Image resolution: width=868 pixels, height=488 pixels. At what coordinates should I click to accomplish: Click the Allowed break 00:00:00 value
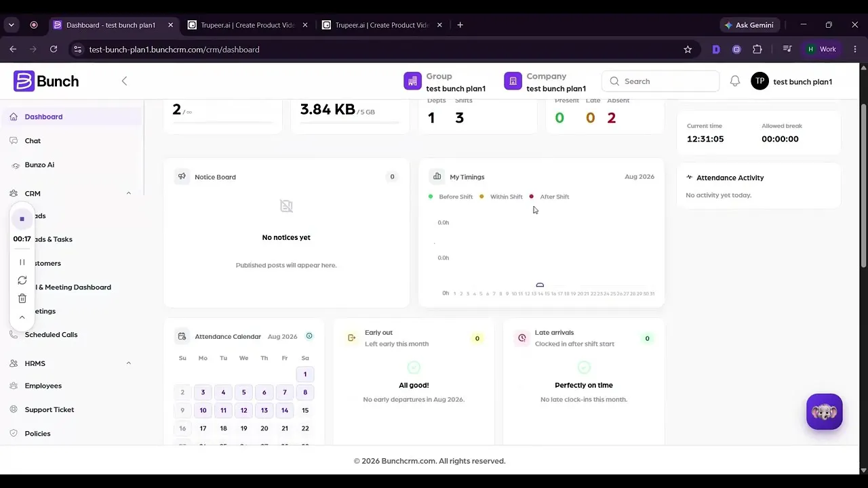pos(780,139)
